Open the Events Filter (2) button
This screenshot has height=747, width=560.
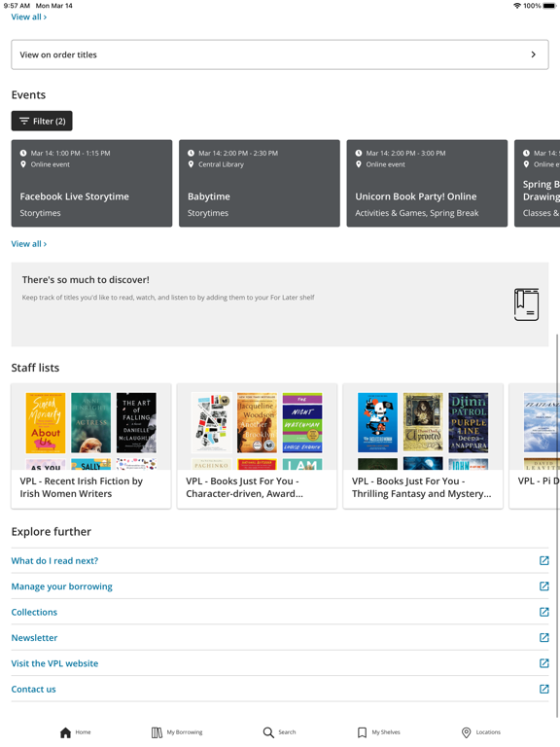42,121
